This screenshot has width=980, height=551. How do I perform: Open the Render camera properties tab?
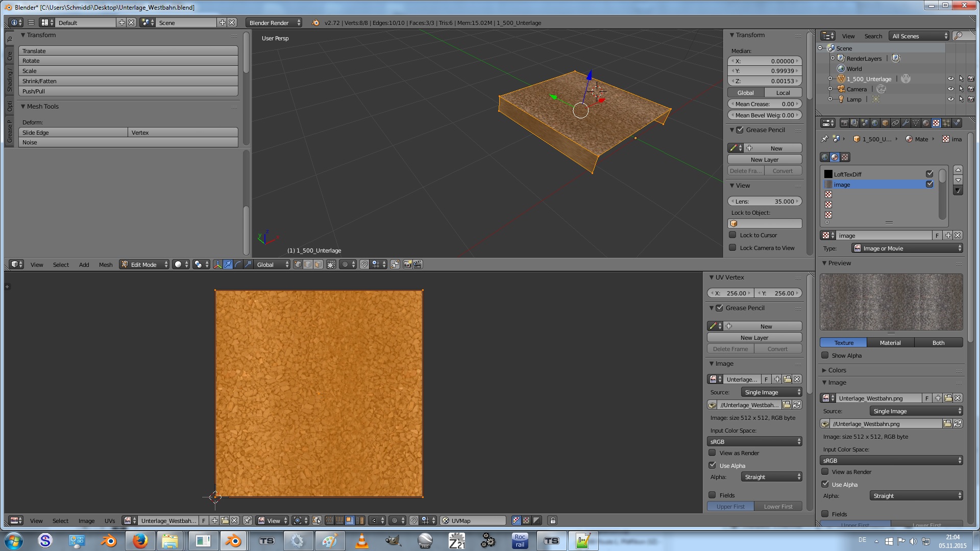(x=844, y=123)
